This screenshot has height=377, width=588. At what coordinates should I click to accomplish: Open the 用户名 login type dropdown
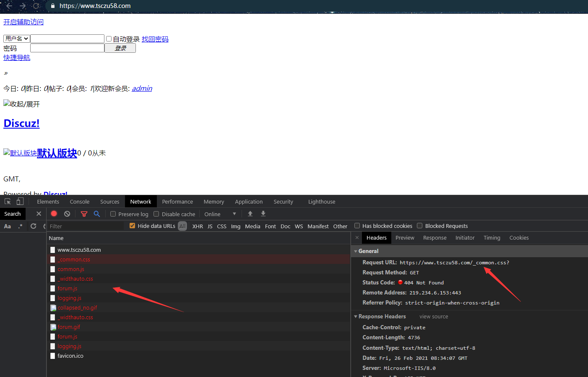point(17,39)
